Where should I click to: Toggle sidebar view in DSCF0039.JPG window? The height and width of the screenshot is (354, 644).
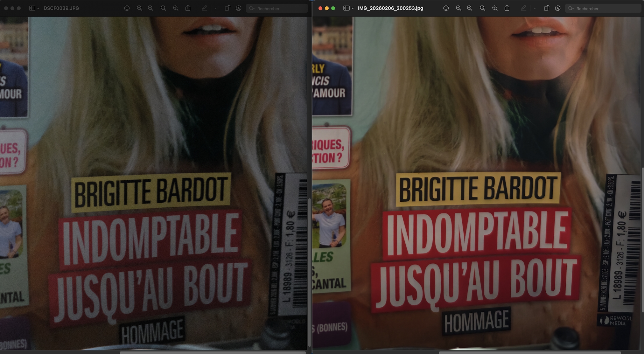pyautogui.click(x=32, y=8)
